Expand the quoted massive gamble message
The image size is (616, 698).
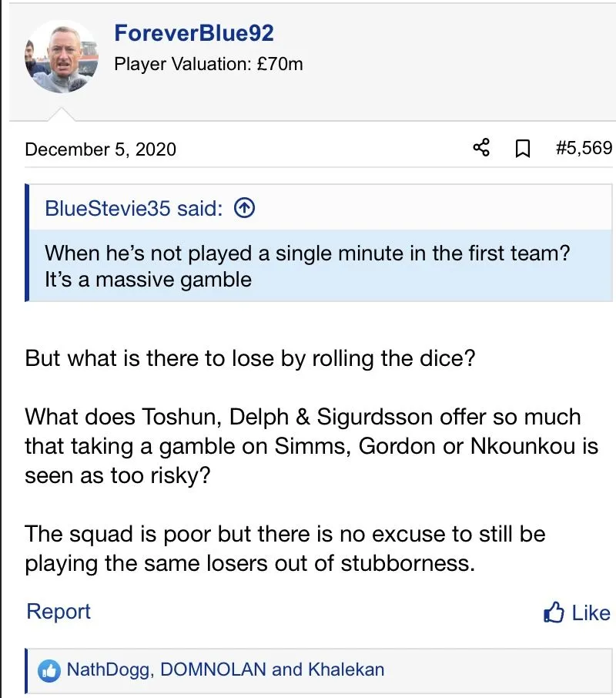(x=308, y=265)
